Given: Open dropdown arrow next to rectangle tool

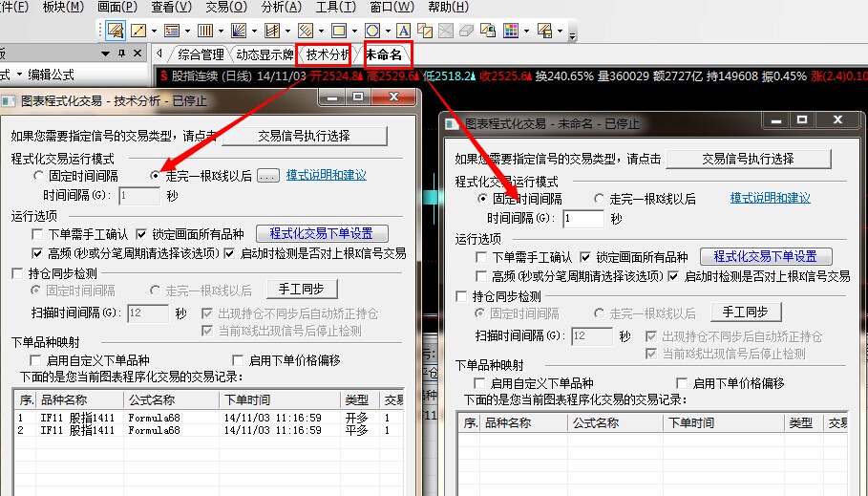Looking at the screenshot, I should pyautogui.click(x=354, y=31).
